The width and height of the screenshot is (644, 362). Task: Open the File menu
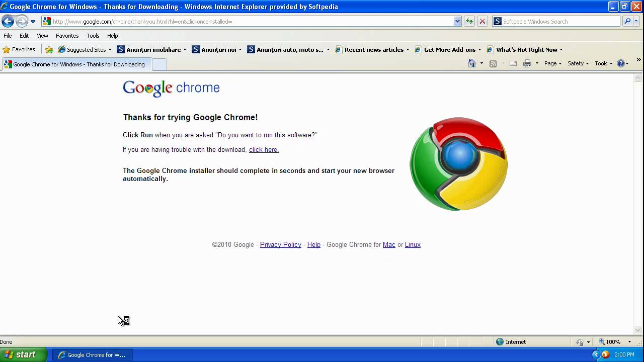pos(8,36)
